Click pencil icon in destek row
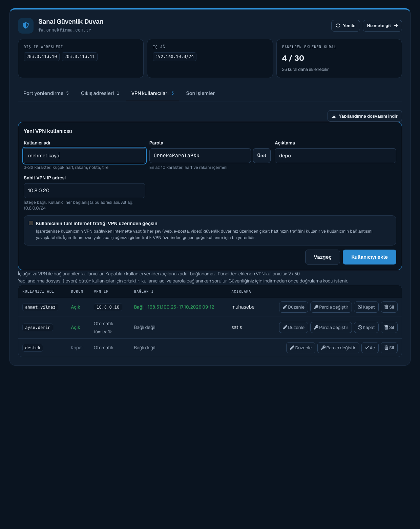The width and height of the screenshot is (420, 529). [x=292, y=348]
